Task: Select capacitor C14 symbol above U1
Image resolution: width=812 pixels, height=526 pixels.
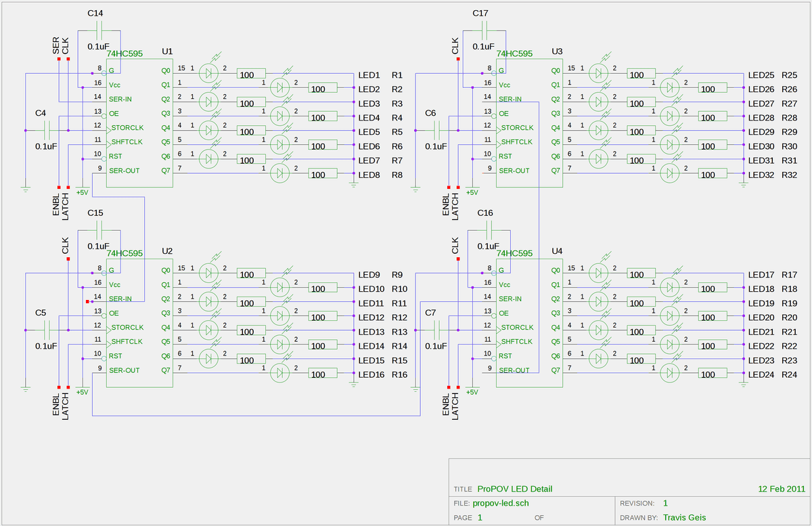Action: point(99,30)
